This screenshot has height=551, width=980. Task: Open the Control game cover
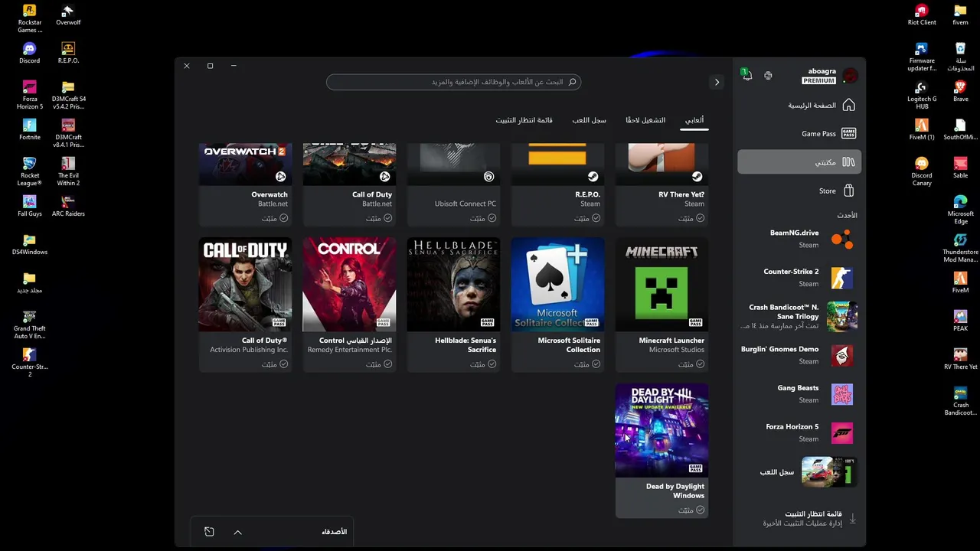[349, 284]
